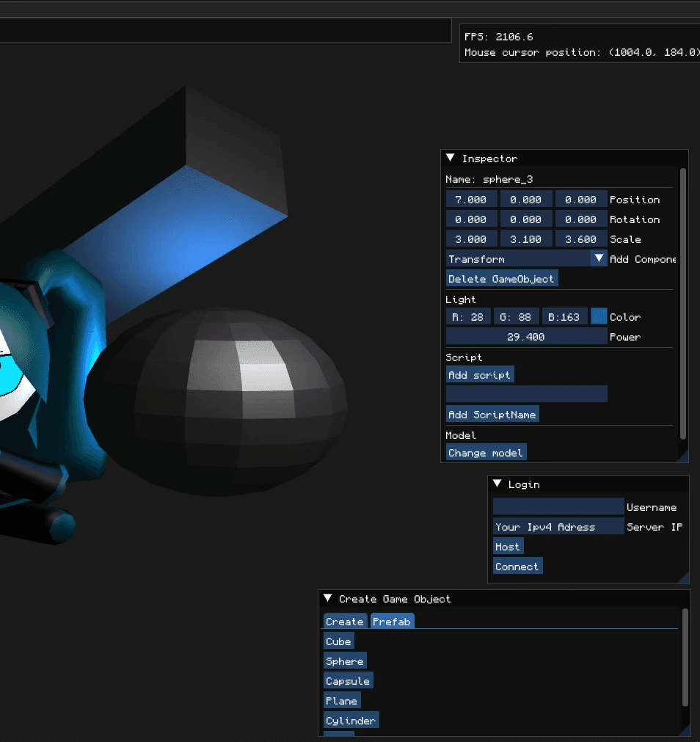Click the Delete GameObject button

coord(502,278)
